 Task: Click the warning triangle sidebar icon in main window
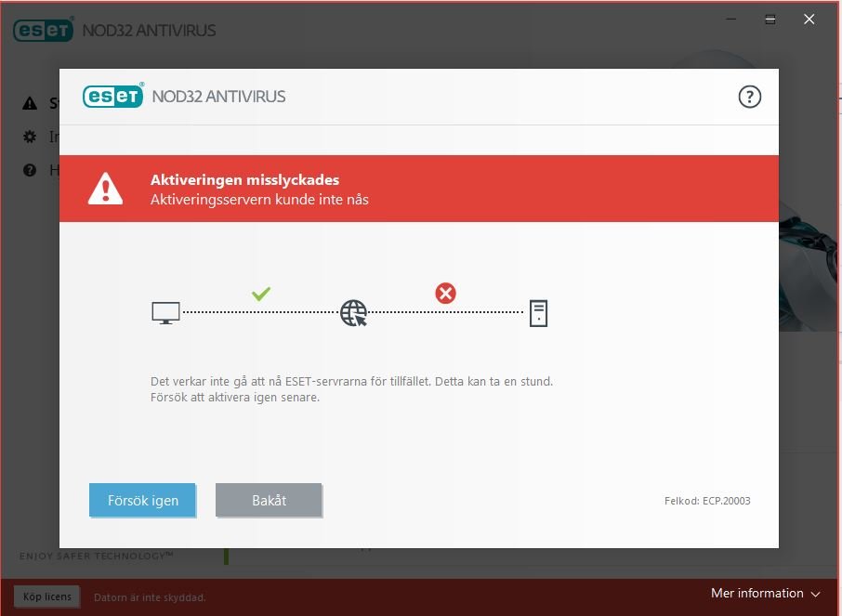coord(30,103)
